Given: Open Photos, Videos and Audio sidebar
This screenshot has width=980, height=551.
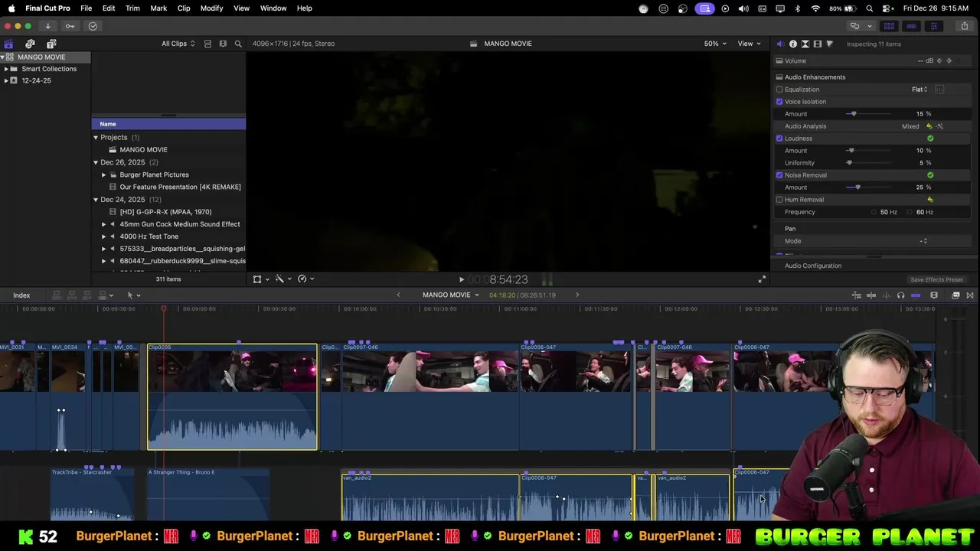Looking at the screenshot, I should coord(30,44).
